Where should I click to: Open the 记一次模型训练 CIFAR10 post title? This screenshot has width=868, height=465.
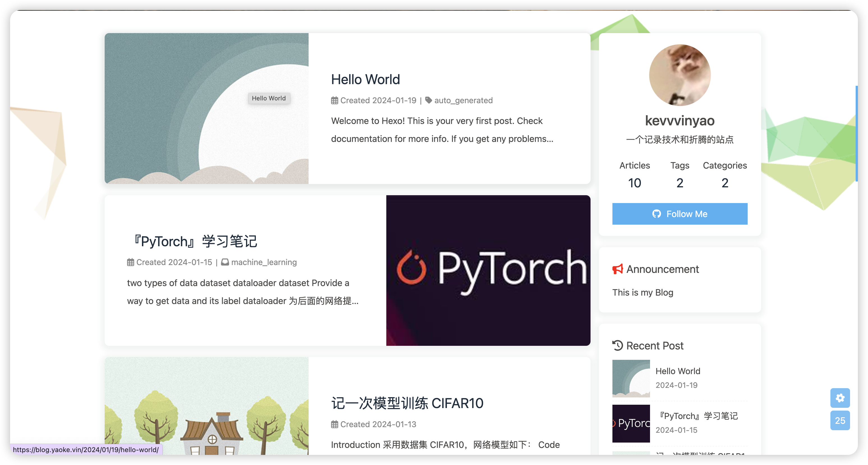[407, 403]
